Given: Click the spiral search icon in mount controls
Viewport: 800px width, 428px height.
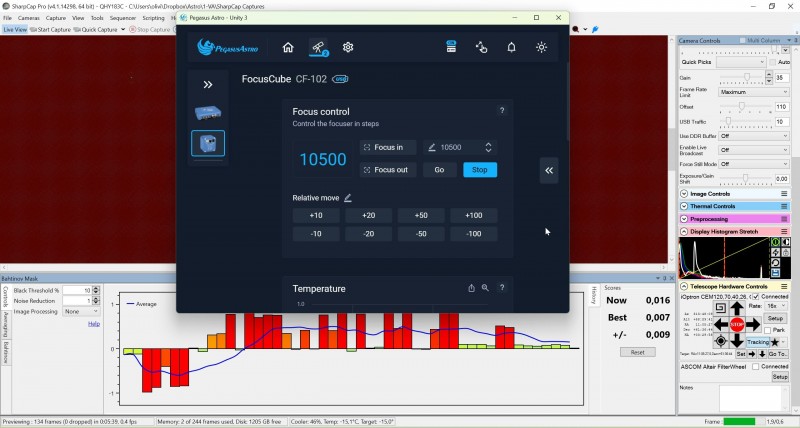Looking at the screenshot, I should pyautogui.click(x=720, y=308).
